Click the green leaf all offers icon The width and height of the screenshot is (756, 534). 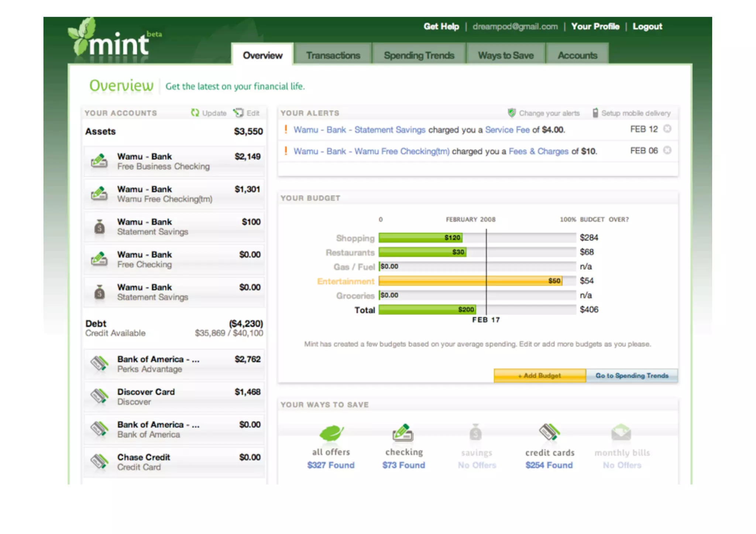click(331, 433)
